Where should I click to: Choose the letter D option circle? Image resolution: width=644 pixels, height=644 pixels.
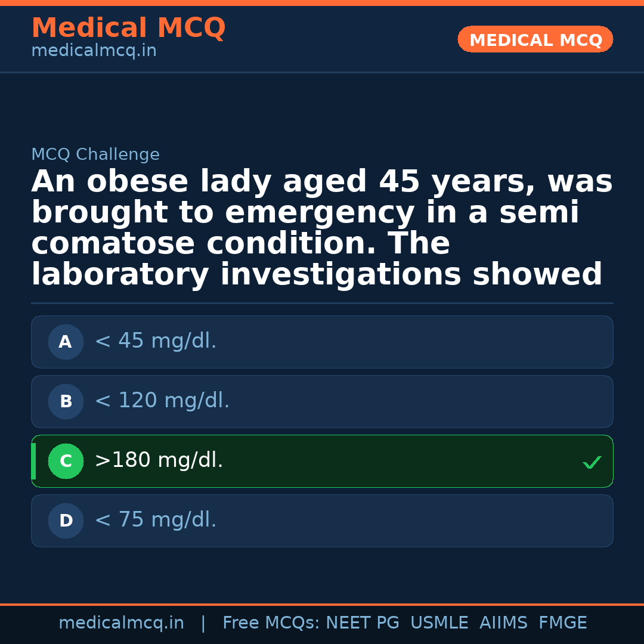[x=66, y=521]
